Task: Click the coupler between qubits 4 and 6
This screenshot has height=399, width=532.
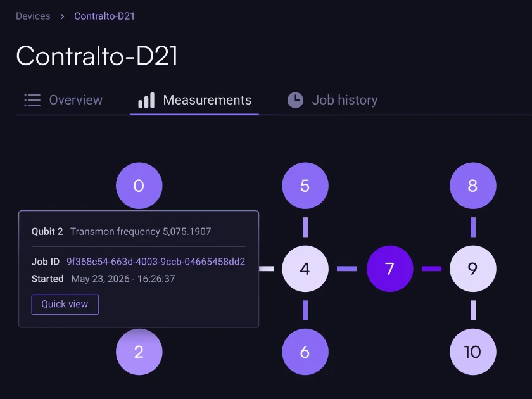Action: point(305,310)
